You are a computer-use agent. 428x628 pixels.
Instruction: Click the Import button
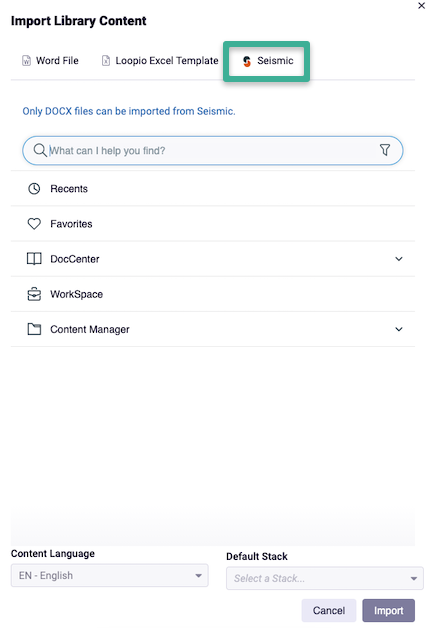388,610
